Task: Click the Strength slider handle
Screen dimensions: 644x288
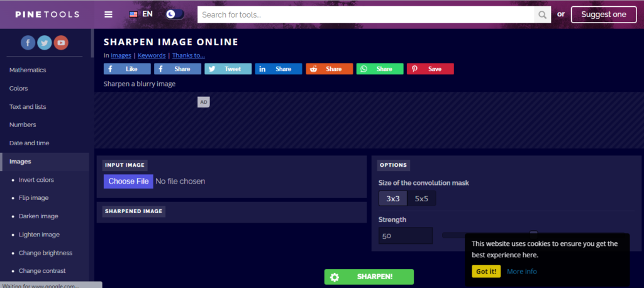Action: tap(533, 233)
